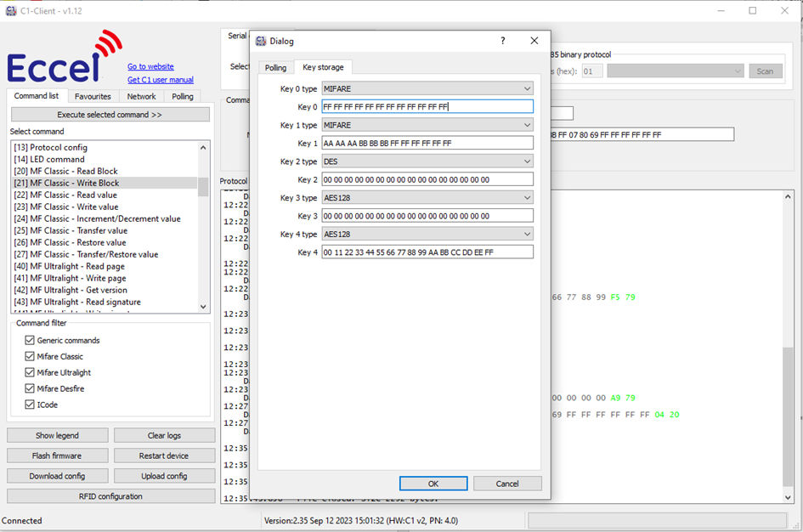Screen dimensions: 803x532
Task: Click the Dialog window title icon
Action: coord(262,41)
